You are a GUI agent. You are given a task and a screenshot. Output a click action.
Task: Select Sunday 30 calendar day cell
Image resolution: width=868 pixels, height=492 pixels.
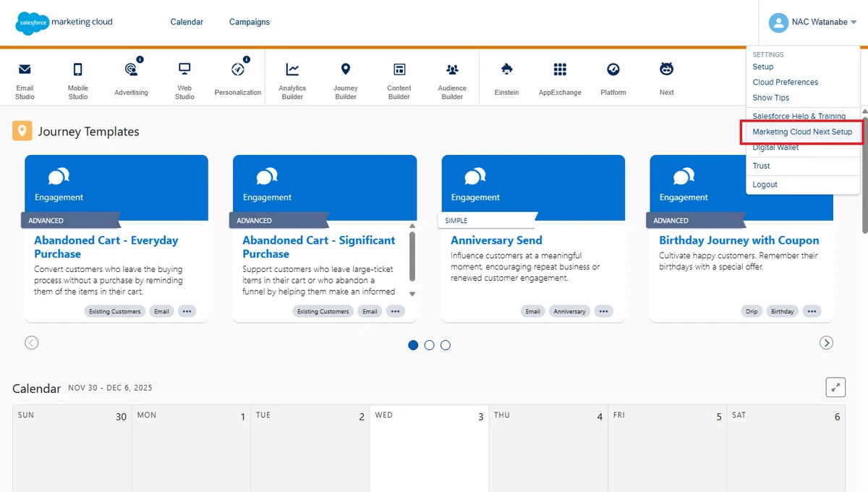pyautogui.click(x=71, y=449)
